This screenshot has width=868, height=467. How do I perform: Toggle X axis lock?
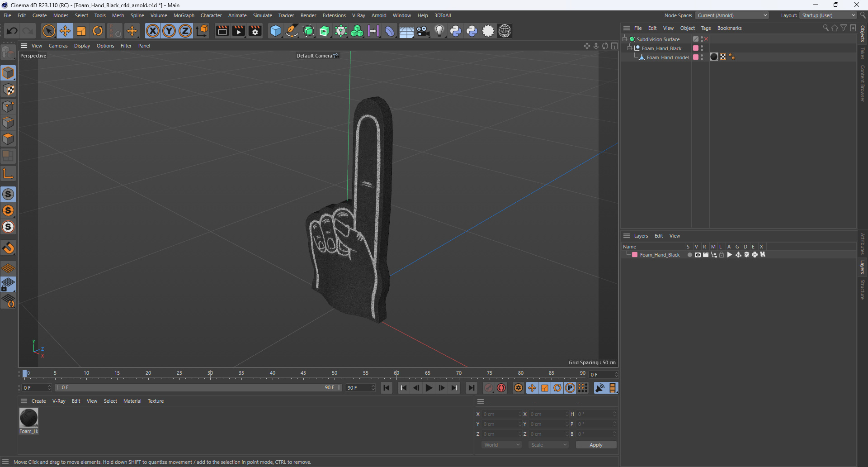pos(153,31)
